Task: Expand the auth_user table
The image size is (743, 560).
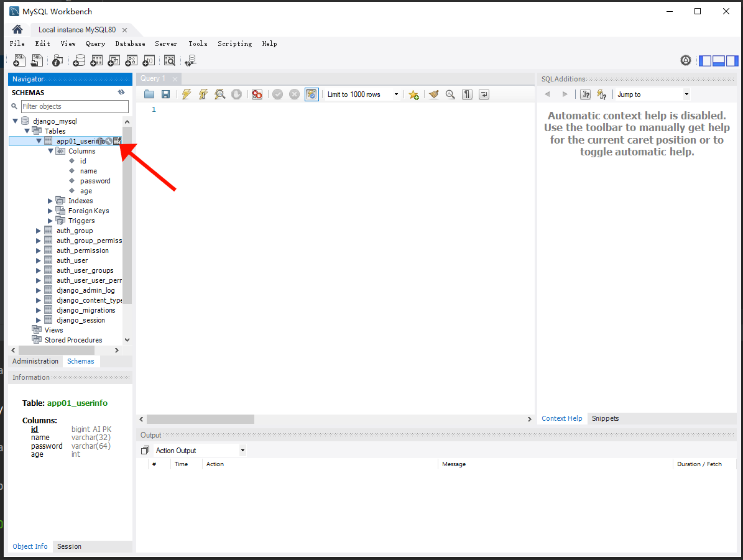Action: [x=39, y=260]
